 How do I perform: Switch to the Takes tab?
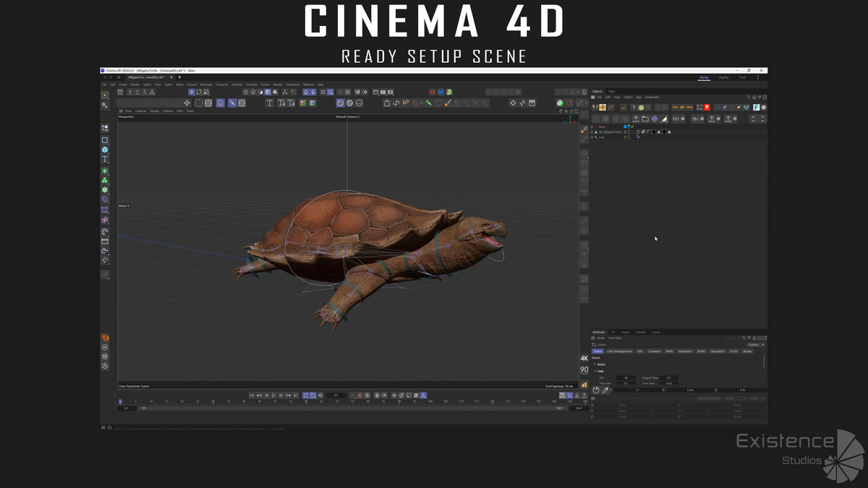point(611,91)
